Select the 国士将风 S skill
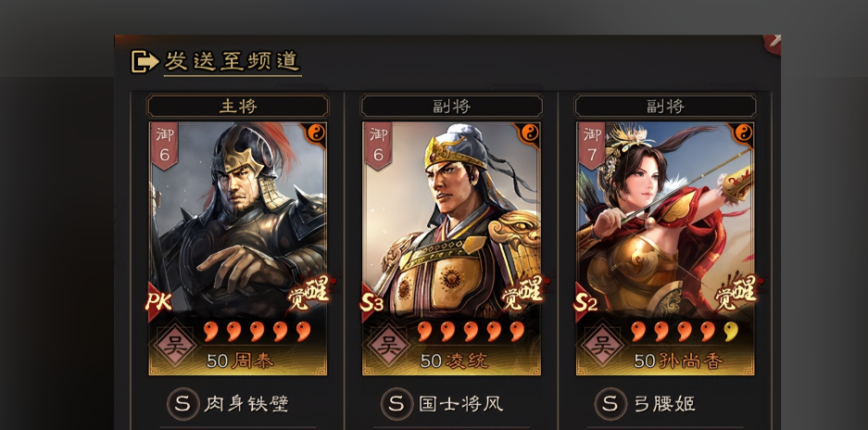868x430 pixels. [442, 403]
